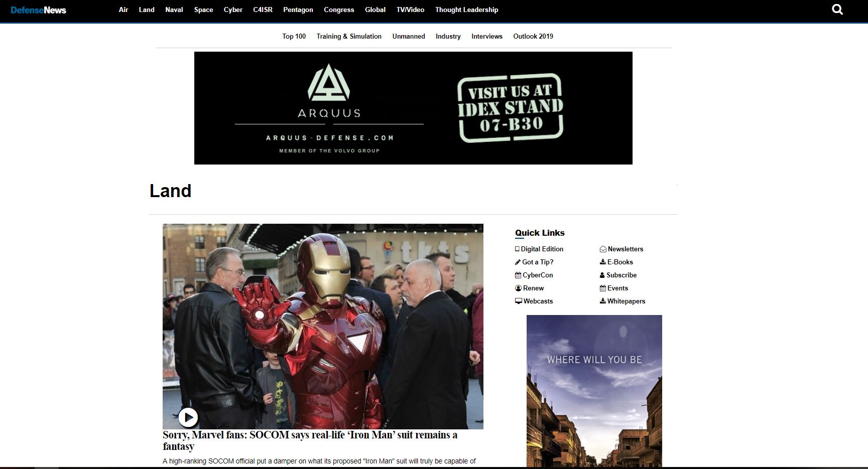The height and width of the screenshot is (469, 868).
Task: Open Thought Leadership
Action: (467, 10)
